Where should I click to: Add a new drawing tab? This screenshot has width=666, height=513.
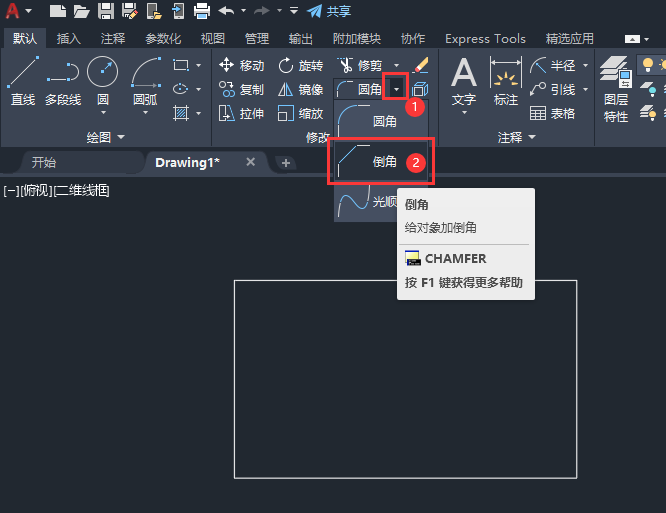(286, 163)
